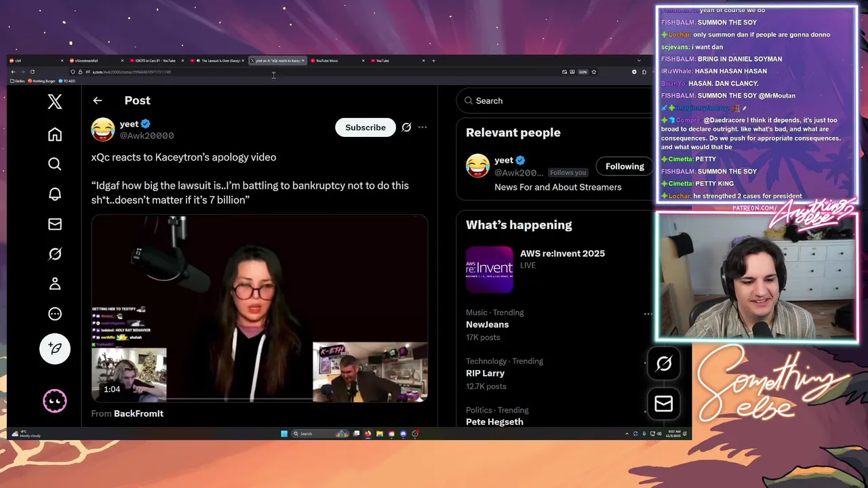Screen dimensions: 868x488
Task: Switch to r/all browser tab
Action: pos(37,61)
